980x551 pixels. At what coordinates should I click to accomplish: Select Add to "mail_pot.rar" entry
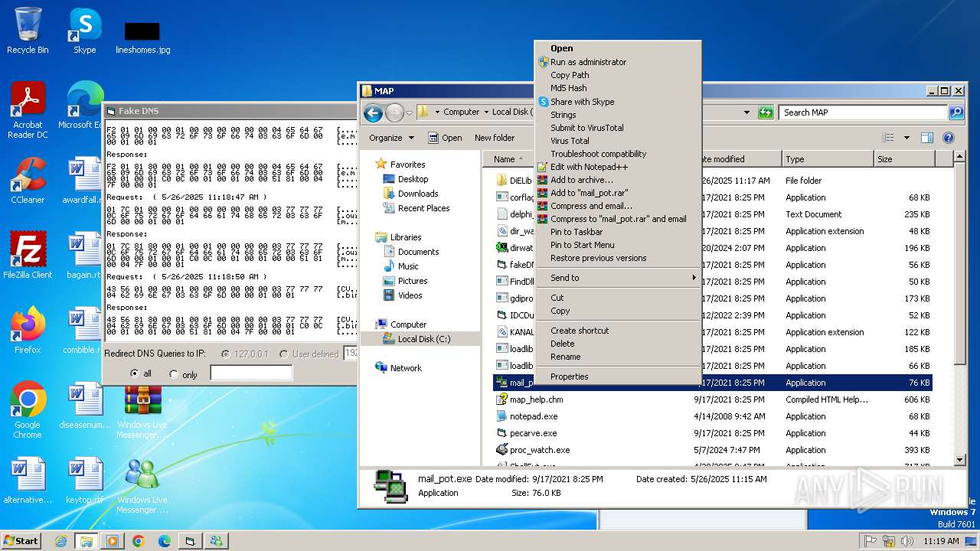(617, 193)
